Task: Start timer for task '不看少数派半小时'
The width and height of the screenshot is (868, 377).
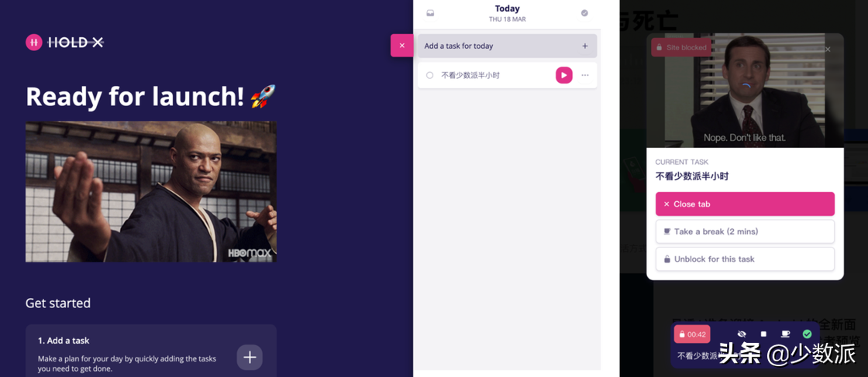Action: coord(564,75)
